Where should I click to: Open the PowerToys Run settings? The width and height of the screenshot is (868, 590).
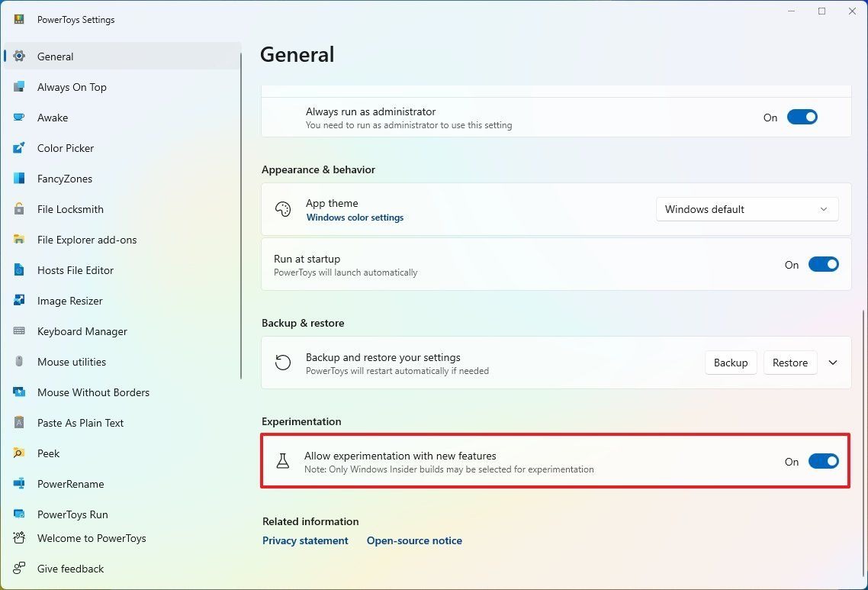tap(122, 514)
